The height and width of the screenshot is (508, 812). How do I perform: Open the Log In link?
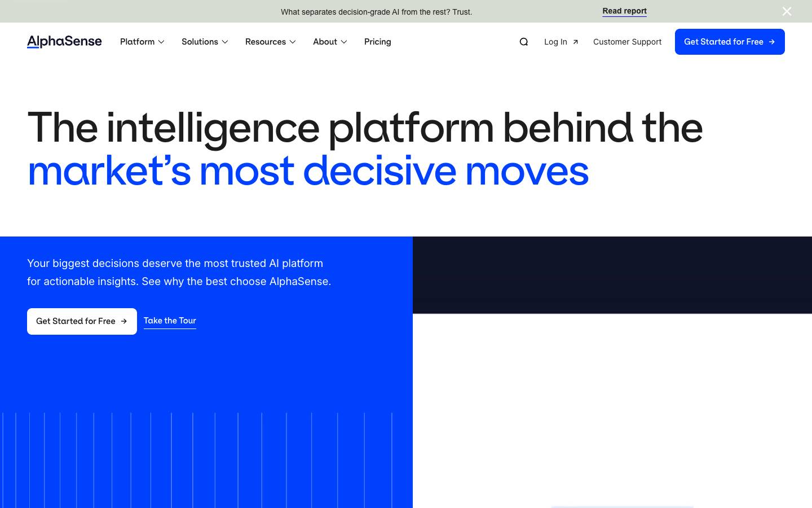561,42
